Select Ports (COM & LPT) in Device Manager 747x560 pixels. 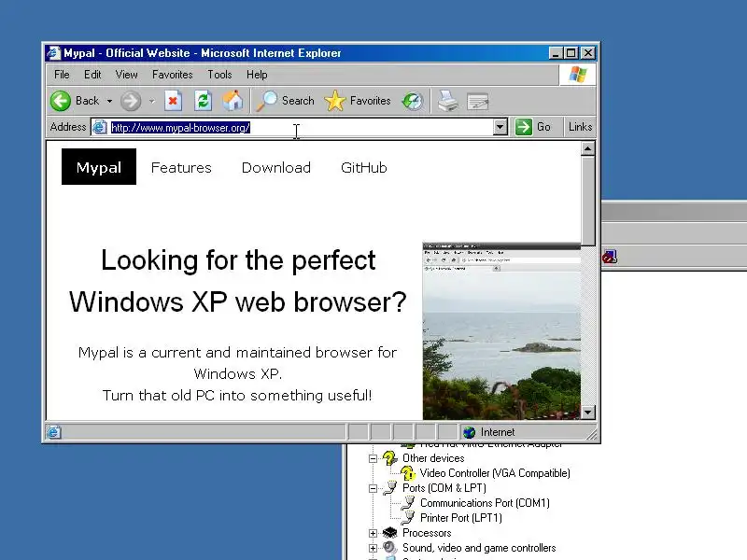pos(444,488)
